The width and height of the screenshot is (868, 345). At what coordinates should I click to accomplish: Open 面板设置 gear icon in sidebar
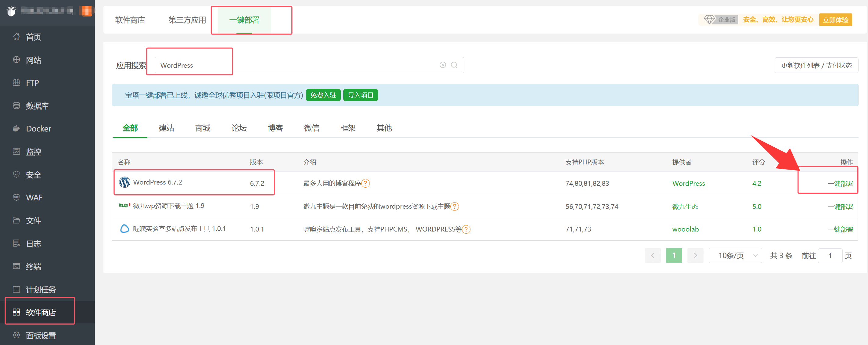click(x=16, y=335)
